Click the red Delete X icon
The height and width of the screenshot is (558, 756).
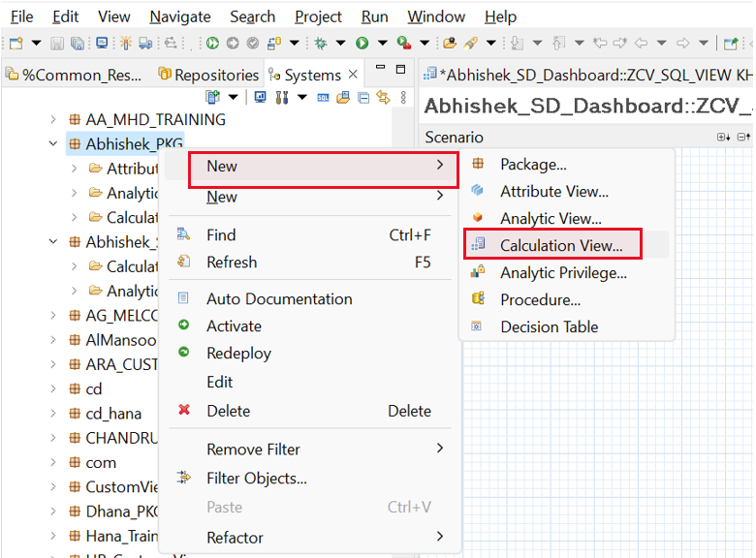click(184, 411)
